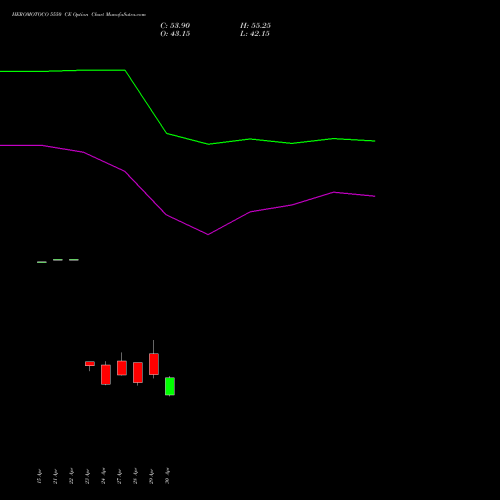
Task: Click the 30 Apr date label
Action: (167, 476)
